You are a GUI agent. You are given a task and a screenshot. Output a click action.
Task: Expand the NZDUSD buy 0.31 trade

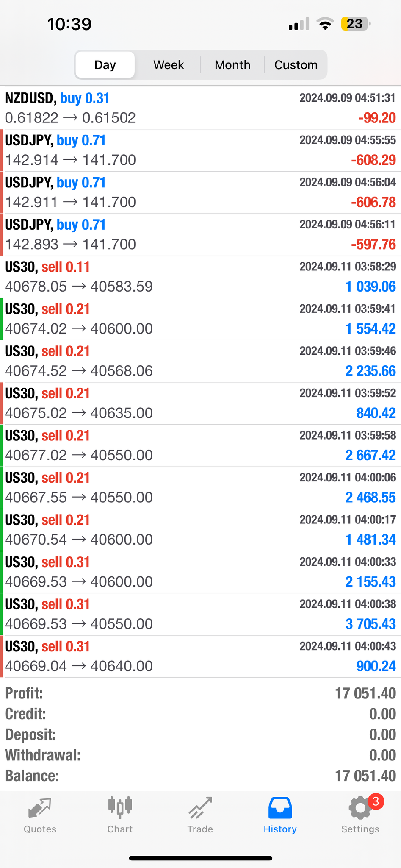(200, 108)
